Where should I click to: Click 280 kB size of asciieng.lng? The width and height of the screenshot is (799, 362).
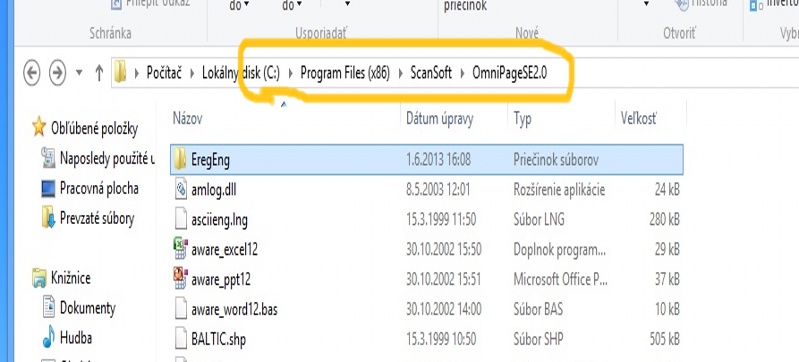(664, 220)
